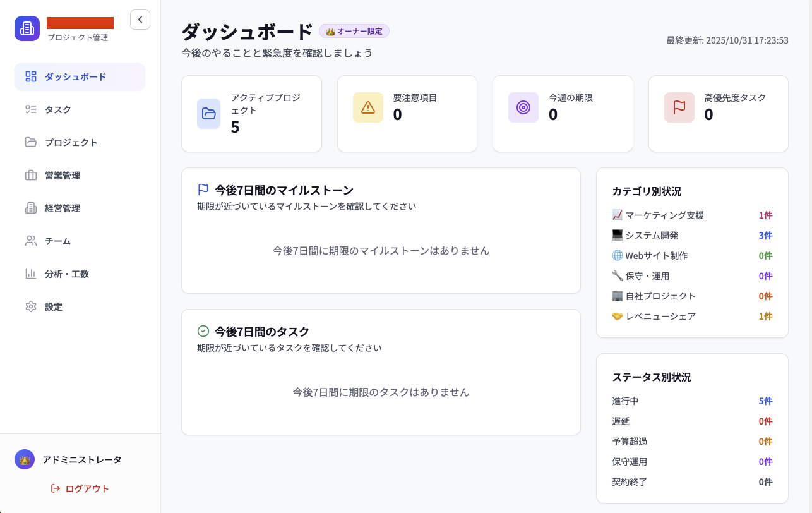
Task: Click the 営業管理 briefcase icon
Action: pyautogui.click(x=30, y=175)
